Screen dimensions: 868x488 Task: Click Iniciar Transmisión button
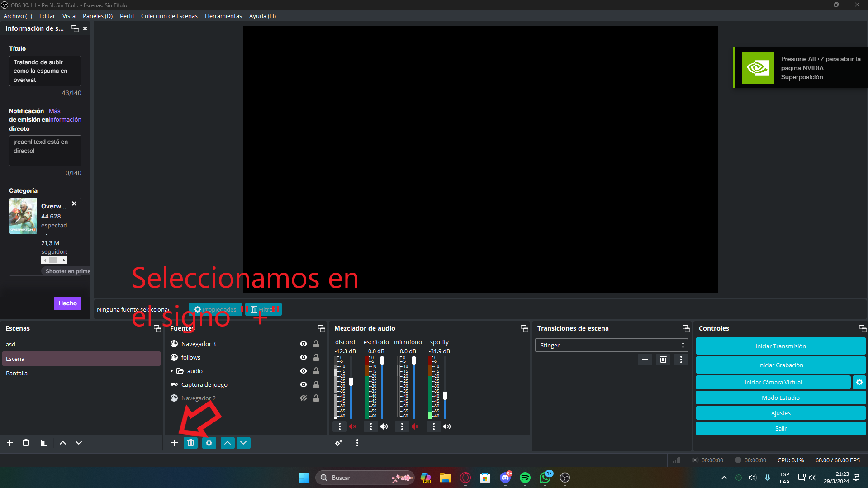tap(780, 346)
